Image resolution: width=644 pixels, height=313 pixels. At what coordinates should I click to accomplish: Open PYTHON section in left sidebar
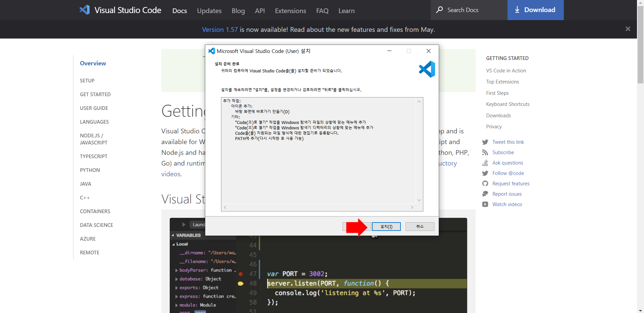tap(90, 170)
